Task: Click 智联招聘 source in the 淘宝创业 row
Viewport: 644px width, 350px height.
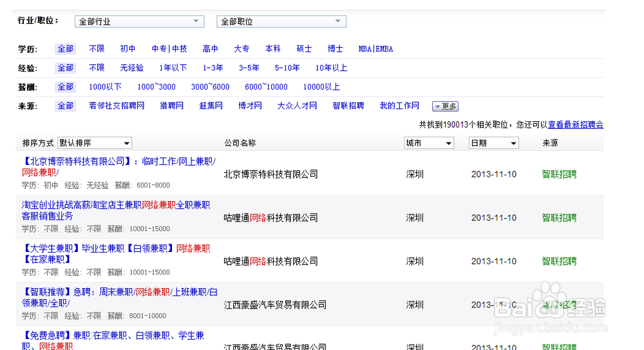Action: click(560, 218)
